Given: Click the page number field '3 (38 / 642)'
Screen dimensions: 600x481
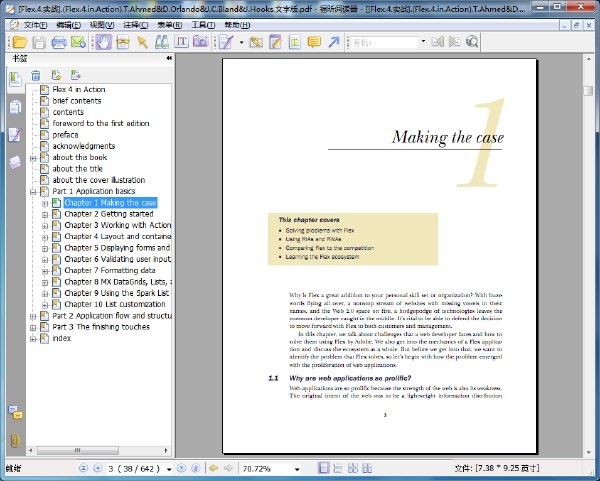Looking at the screenshot, I should click(x=134, y=468).
